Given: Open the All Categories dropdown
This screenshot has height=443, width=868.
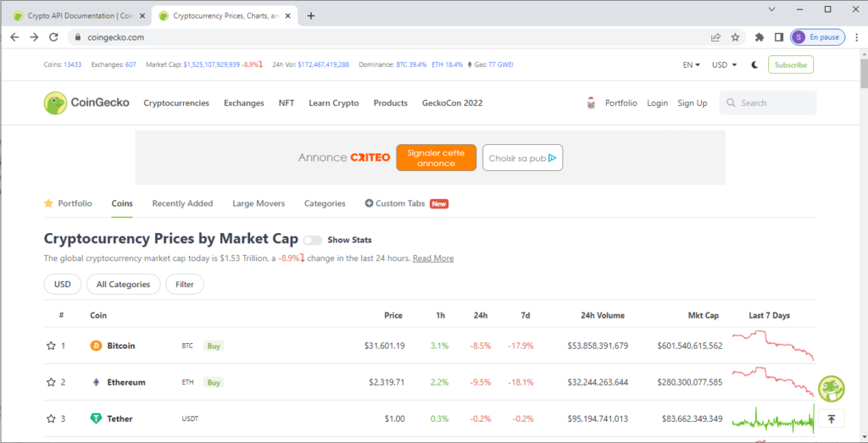Looking at the screenshot, I should [x=123, y=285].
